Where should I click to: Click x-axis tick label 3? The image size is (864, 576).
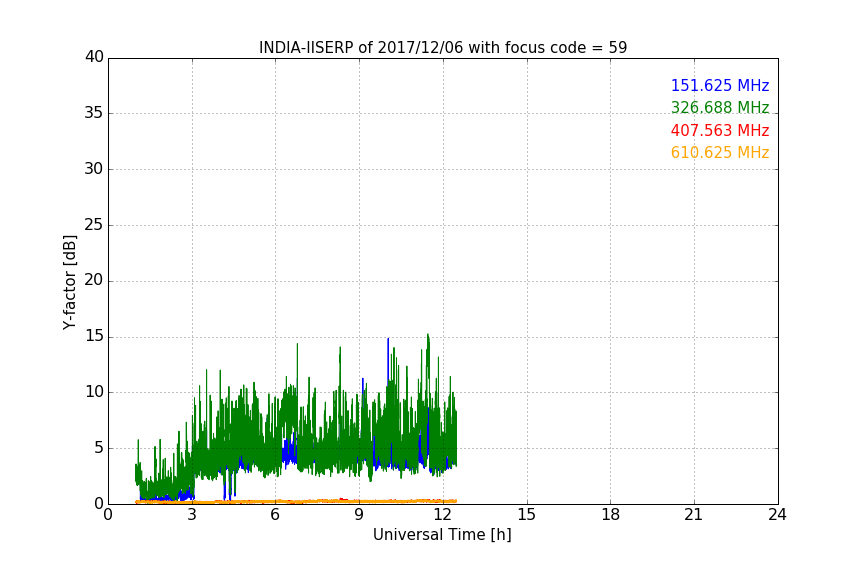pos(192,515)
